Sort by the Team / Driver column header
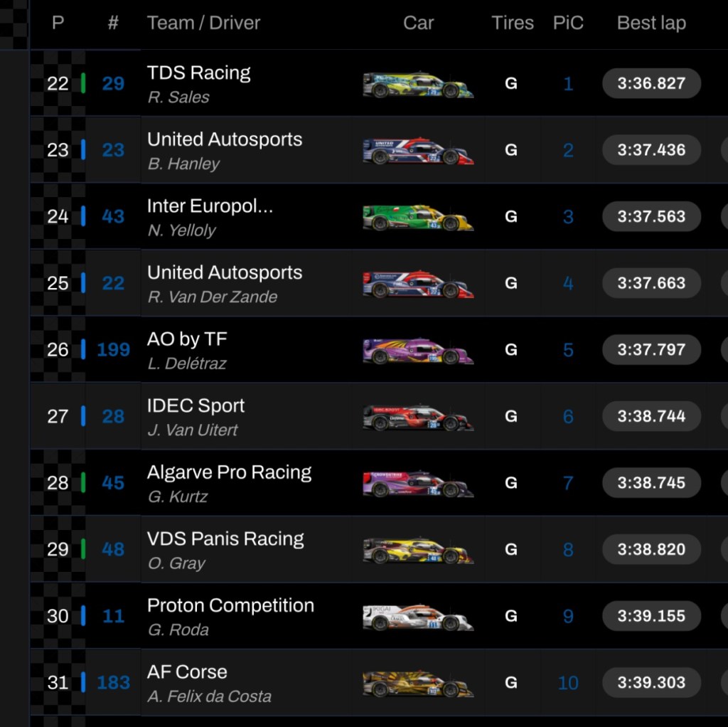Viewport: 728px width, 727px height. [x=203, y=23]
